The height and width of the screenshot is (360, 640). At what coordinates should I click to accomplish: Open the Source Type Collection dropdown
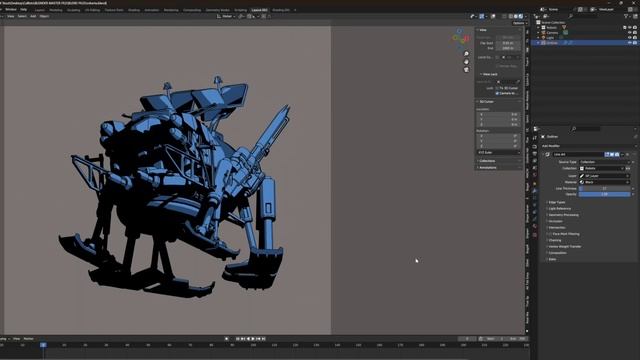pos(604,162)
